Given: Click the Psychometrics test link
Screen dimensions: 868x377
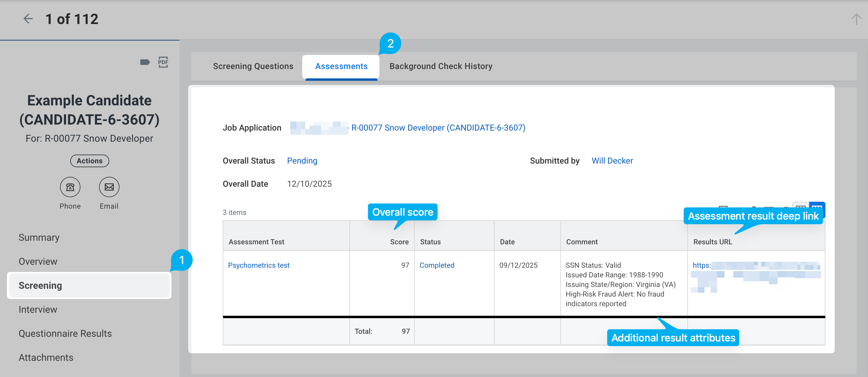Looking at the screenshot, I should (258, 265).
